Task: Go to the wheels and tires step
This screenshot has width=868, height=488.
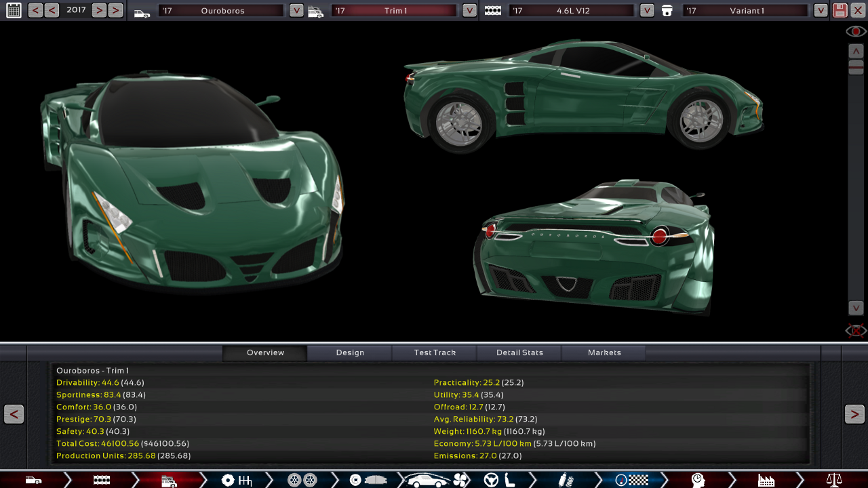Action: point(302,480)
